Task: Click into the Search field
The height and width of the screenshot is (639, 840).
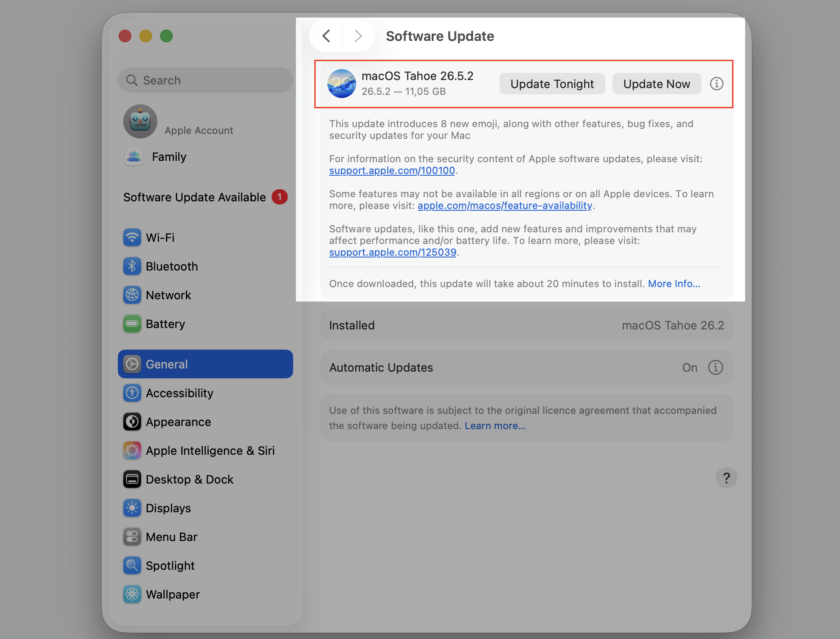Action: click(x=206, y=80)
